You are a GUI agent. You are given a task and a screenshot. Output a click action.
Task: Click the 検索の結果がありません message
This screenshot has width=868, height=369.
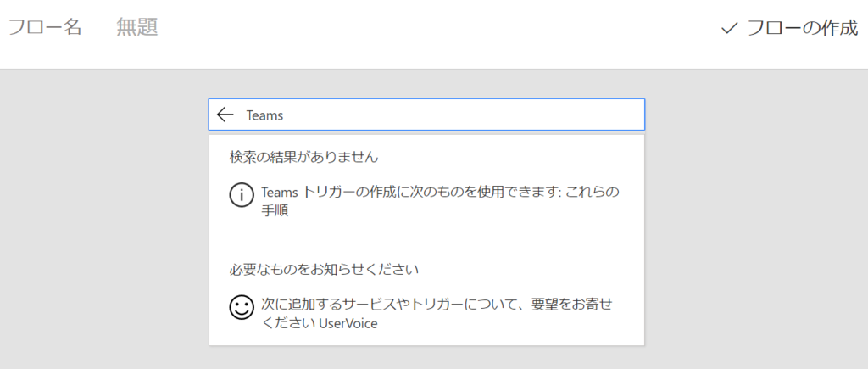click(x=304, y=157)
